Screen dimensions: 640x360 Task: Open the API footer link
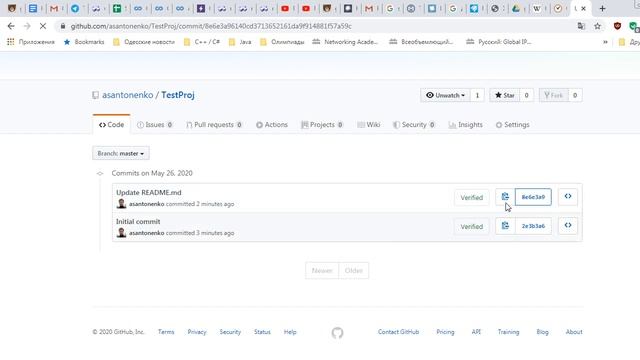476,332
